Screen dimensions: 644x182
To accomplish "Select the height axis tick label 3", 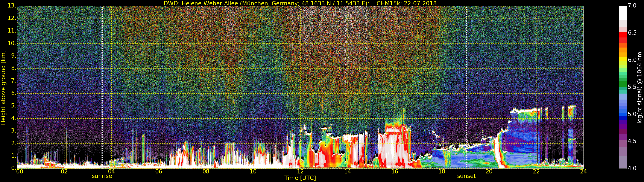I will click(13, 131).
